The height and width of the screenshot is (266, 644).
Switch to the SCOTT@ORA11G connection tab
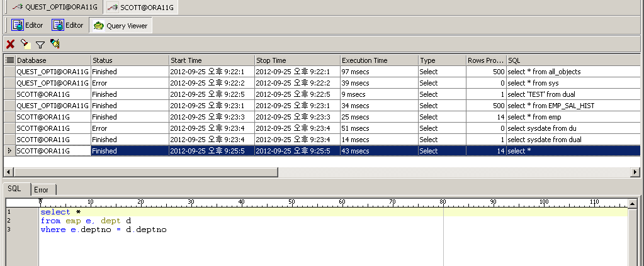click(142, 8)
